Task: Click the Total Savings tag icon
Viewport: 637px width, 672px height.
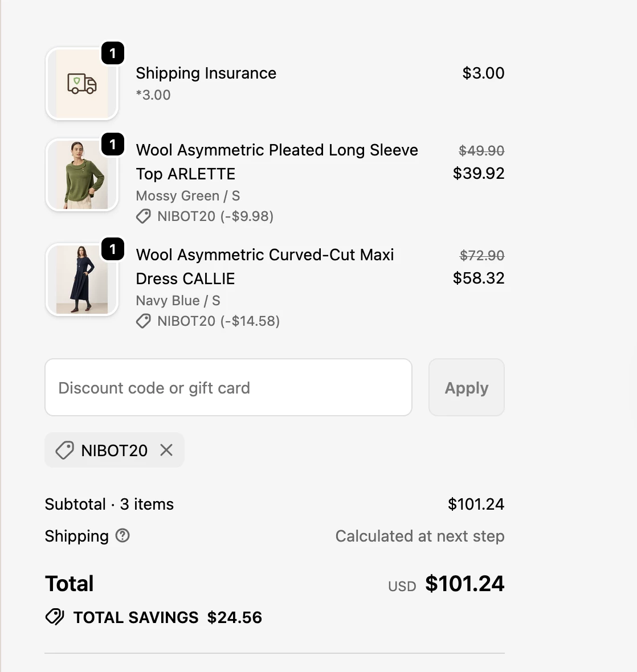Action: tap(55, 617)
